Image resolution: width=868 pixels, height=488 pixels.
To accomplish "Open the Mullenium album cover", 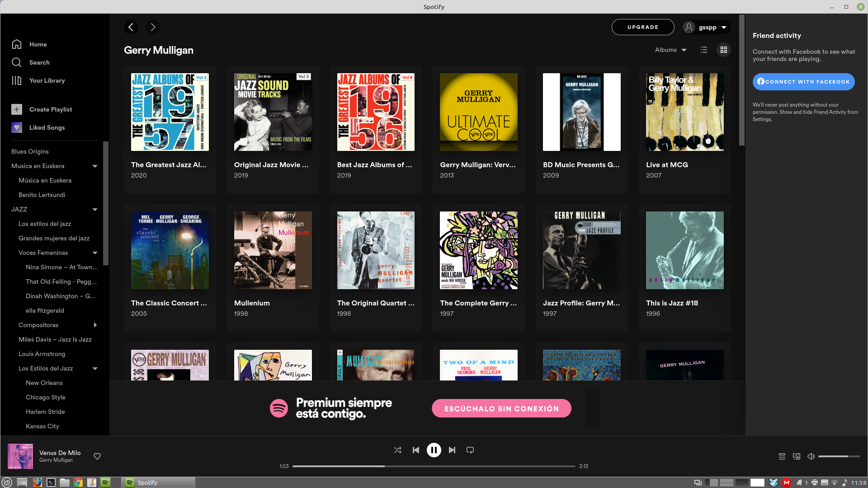I will (x=273, y=250).
